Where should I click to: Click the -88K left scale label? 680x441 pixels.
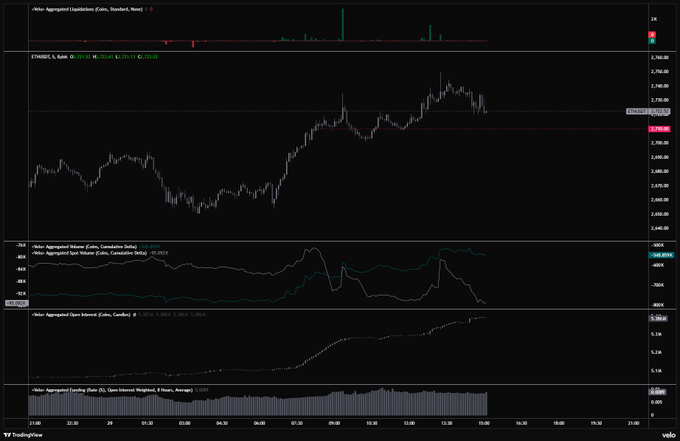click(x=21, y=281)
